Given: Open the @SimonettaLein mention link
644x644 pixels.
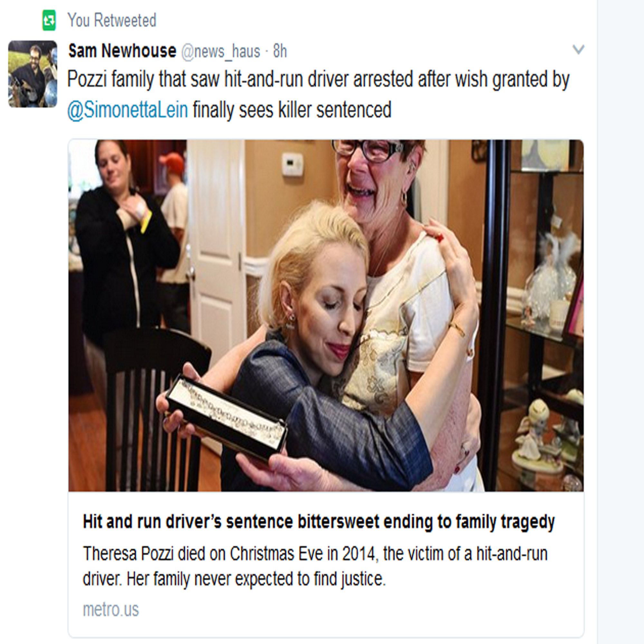Looking at the screenshot, I should pyautogui.click(x=128, y=110).
